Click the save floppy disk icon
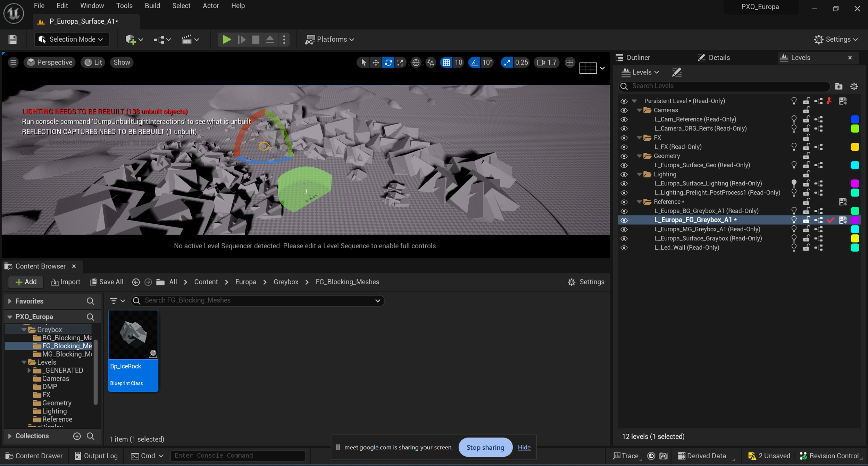The width and height of the screenshot is (868, 466). coord(13,40)
